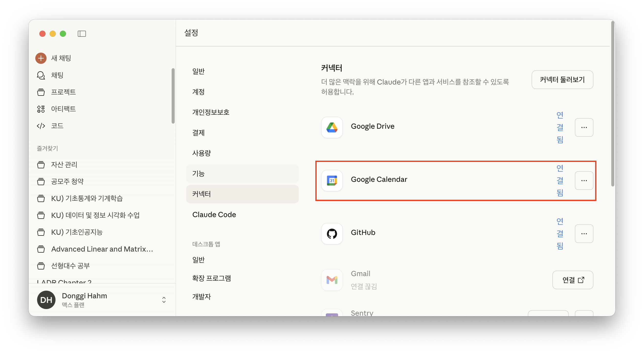
Task: Open the Artifacts shapes icon
Action: pyautogui.click(x=41, y=109)
